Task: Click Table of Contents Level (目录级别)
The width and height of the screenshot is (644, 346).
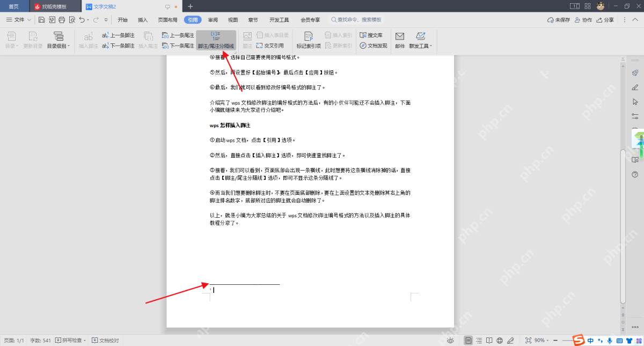Action: (x=58, y=41)
